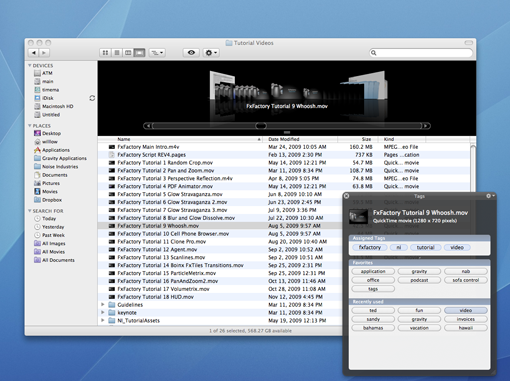
Task: Click the Finder search field
Action: click(421, 53)
